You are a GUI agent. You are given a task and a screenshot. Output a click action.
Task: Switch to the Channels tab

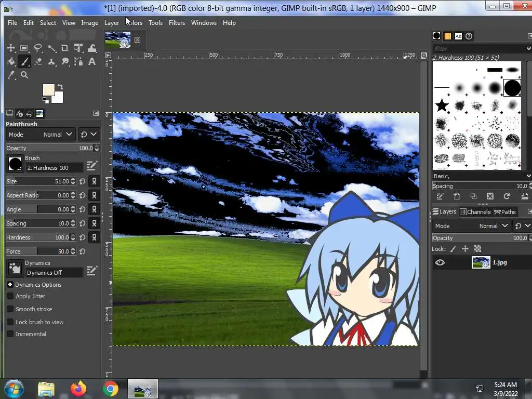475,212
